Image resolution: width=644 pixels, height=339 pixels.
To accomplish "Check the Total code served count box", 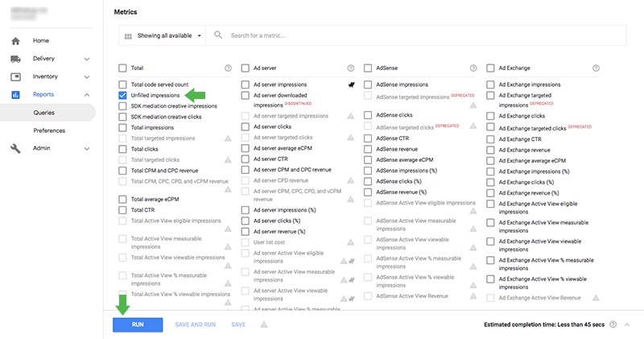I will (122, 85).
